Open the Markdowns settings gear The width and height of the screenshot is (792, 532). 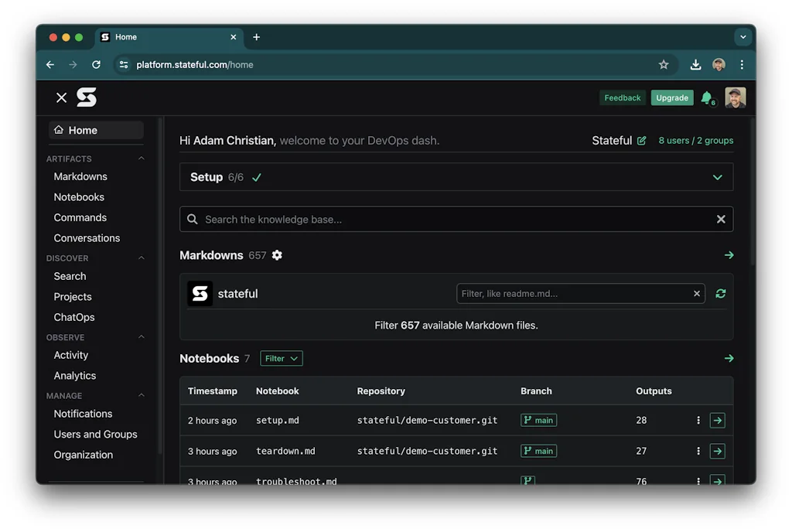pyautogui.click(x=277, y=255)
